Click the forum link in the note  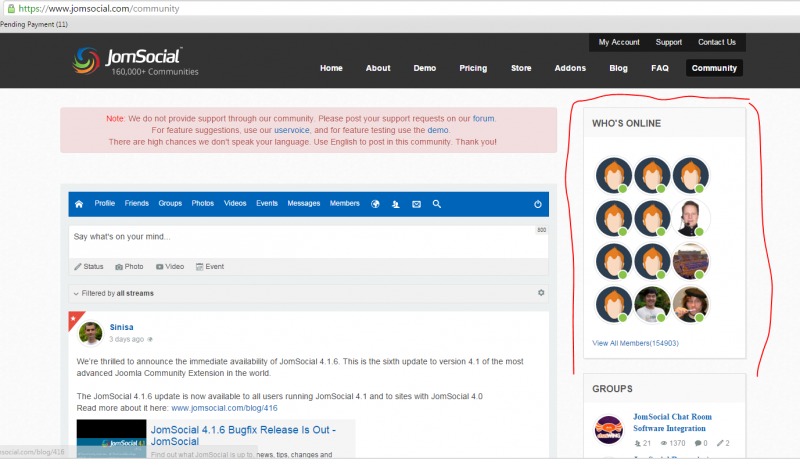click(x=483, y=118)
